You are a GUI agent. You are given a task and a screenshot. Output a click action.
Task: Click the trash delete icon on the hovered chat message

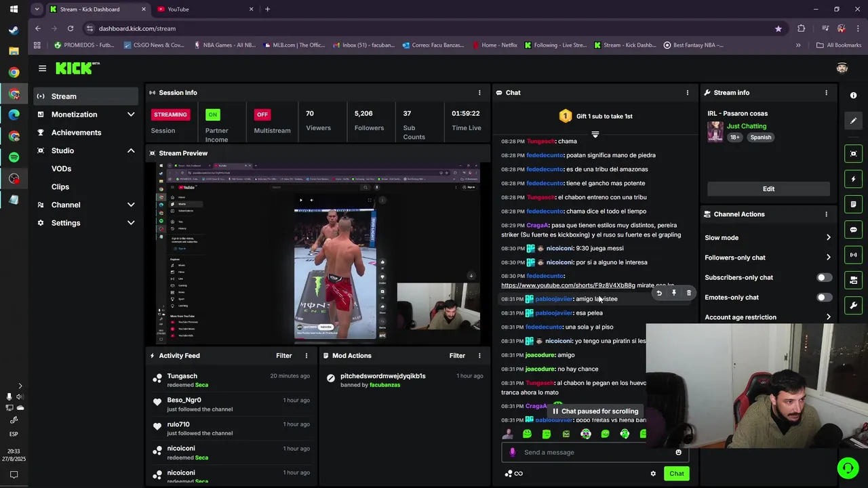[689, 293]
